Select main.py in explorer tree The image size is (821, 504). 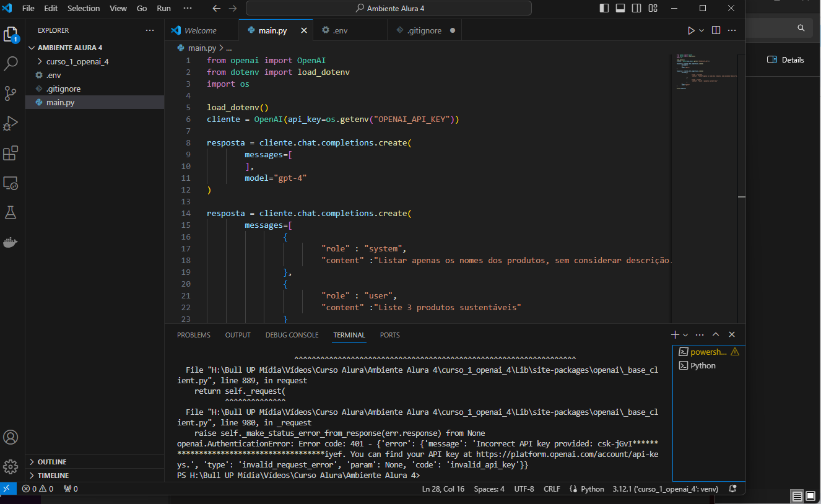[x=95, y=102]
